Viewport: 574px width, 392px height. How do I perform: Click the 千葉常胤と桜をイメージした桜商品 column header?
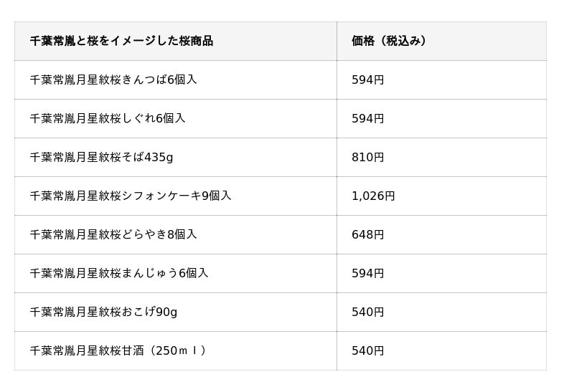click(121, 41)
